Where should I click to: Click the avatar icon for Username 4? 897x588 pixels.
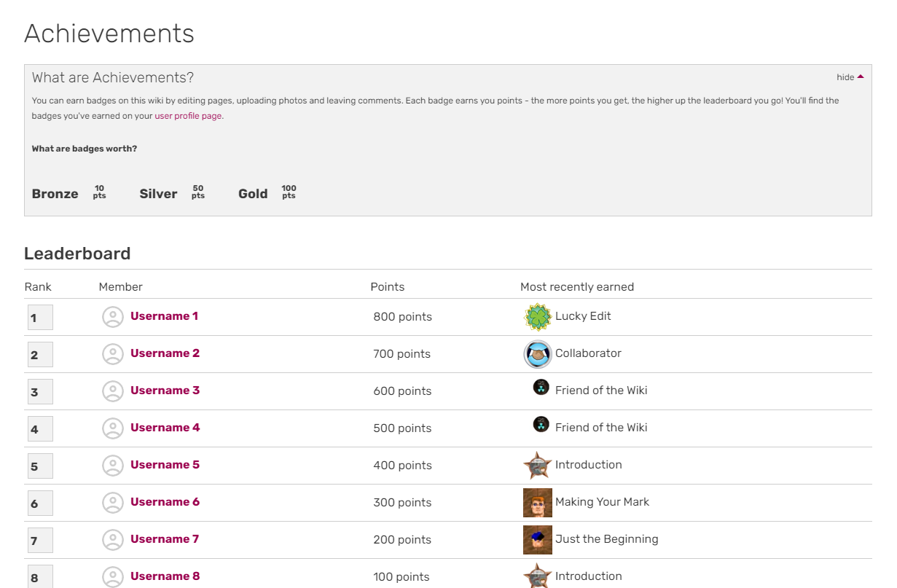click(x=113, y=428)
